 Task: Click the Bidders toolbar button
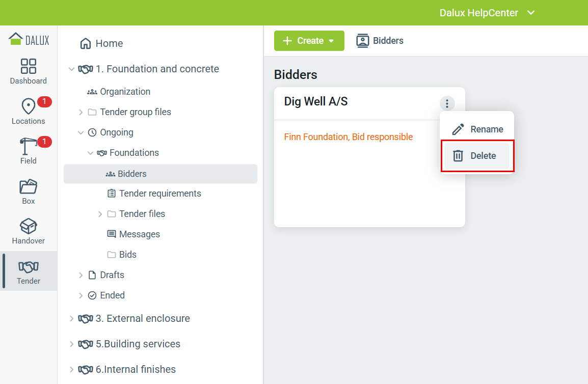(x=380, y=41)
